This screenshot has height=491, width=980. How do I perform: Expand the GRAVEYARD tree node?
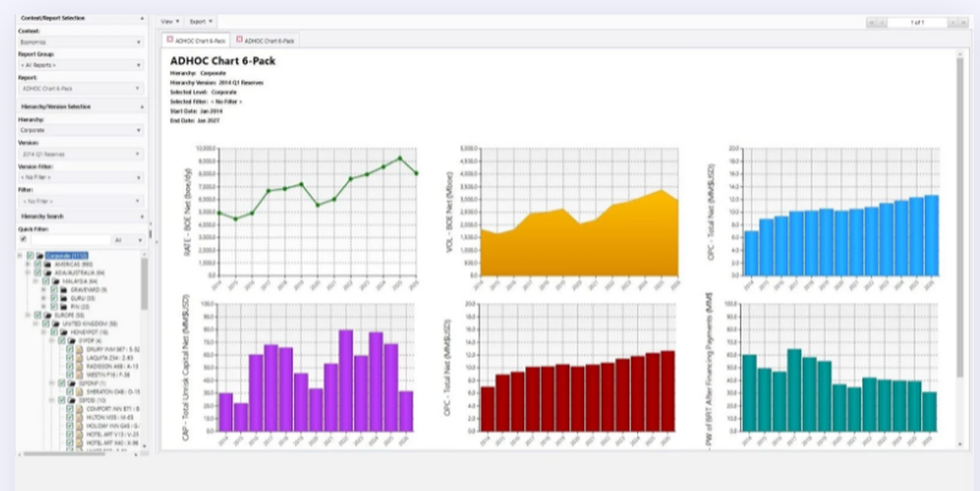click(x=43, y=290)
